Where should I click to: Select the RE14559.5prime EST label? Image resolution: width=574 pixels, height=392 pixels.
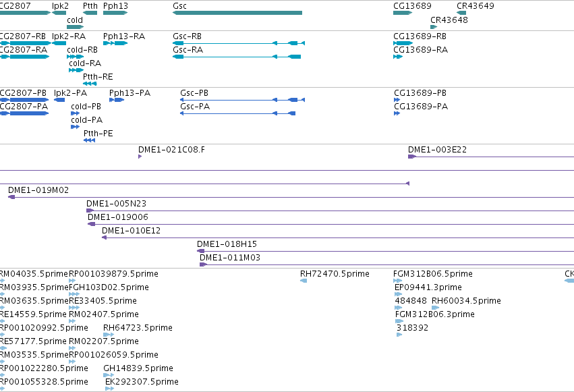[x=33, y=314]
